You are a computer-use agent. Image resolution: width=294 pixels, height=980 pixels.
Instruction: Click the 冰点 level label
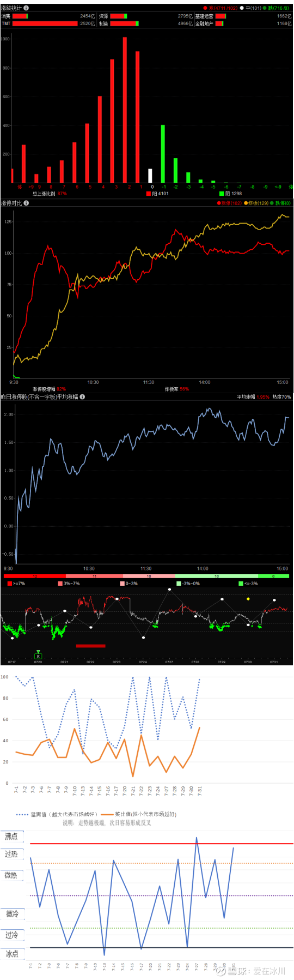[12, 954]
